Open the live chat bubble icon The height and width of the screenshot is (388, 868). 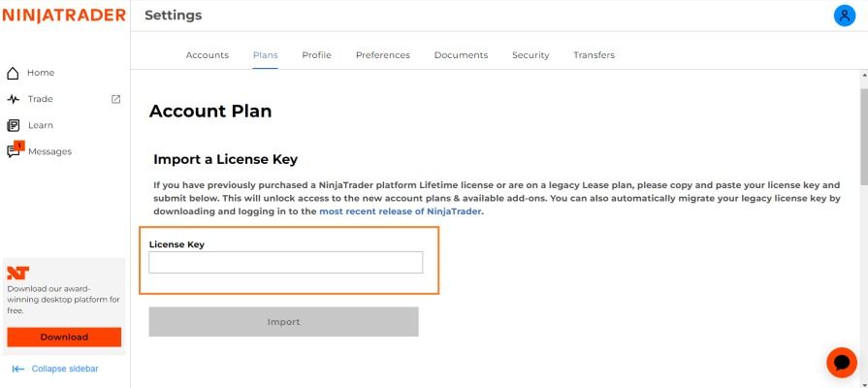click(842, 363)
